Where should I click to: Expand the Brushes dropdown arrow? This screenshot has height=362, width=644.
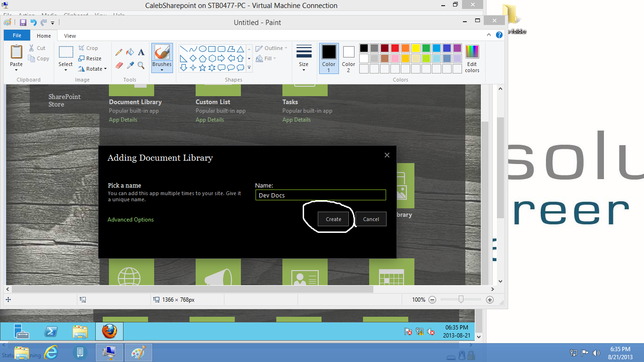pos(162,70)
